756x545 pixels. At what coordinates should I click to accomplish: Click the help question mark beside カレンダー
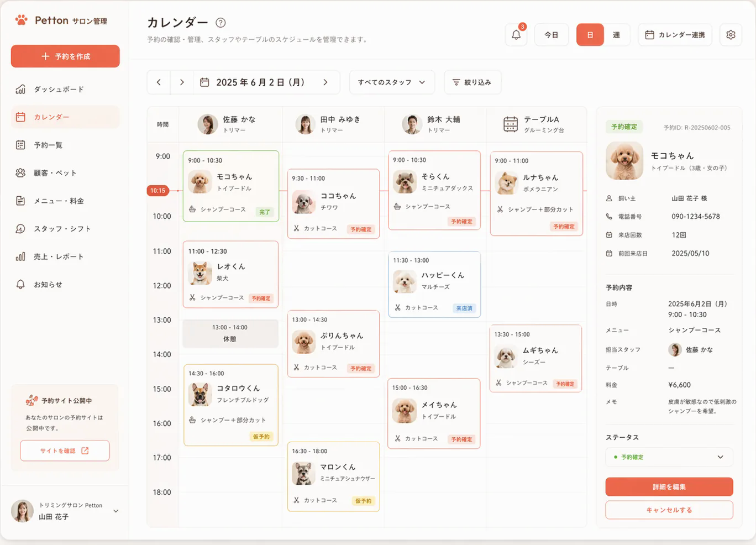221,23
